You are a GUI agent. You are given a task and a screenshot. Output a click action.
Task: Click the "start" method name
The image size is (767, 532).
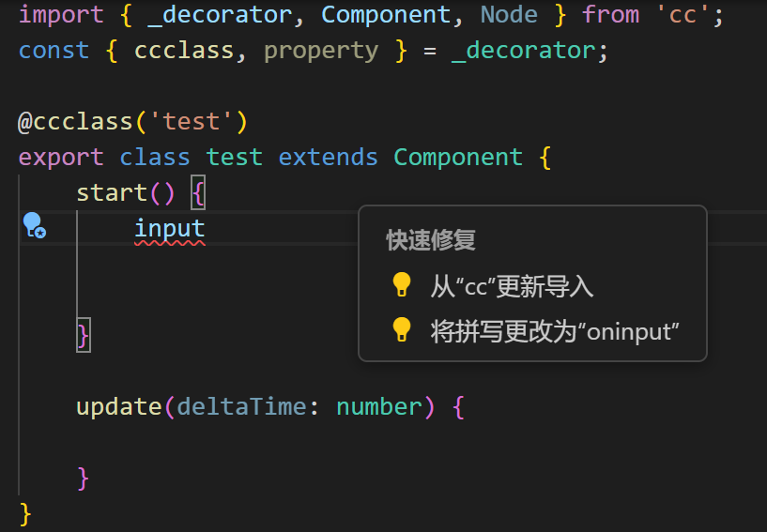point(112,193)
